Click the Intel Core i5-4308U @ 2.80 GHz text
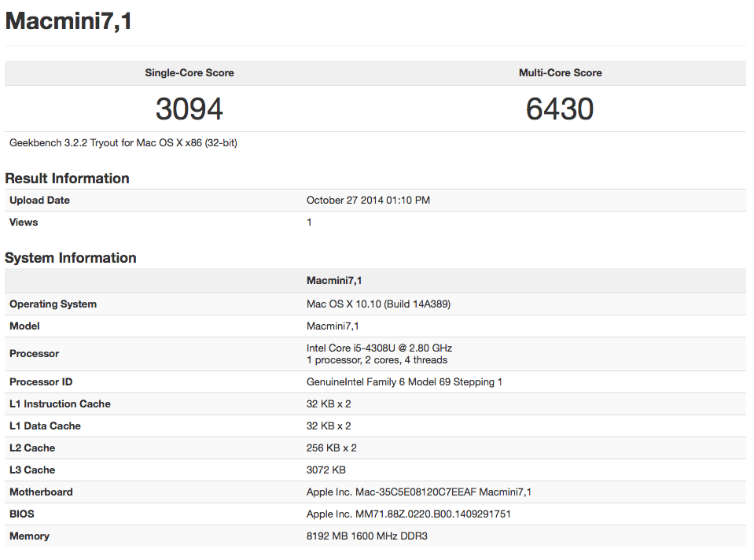754x560 pixels. tap(380, 348)
